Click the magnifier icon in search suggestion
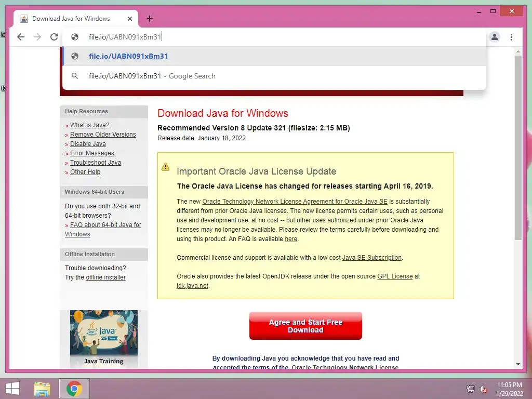The width and height of the screenshot is (532, 399). point(75,76)
